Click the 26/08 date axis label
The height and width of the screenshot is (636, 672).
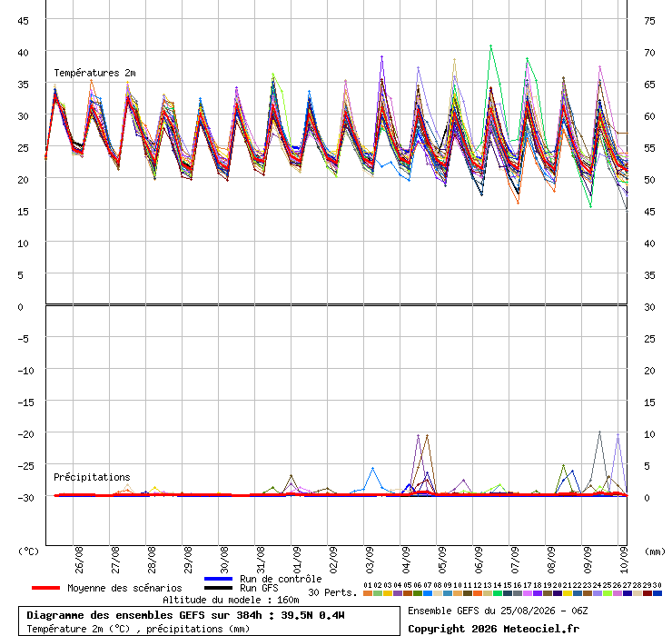click(79, 560)
